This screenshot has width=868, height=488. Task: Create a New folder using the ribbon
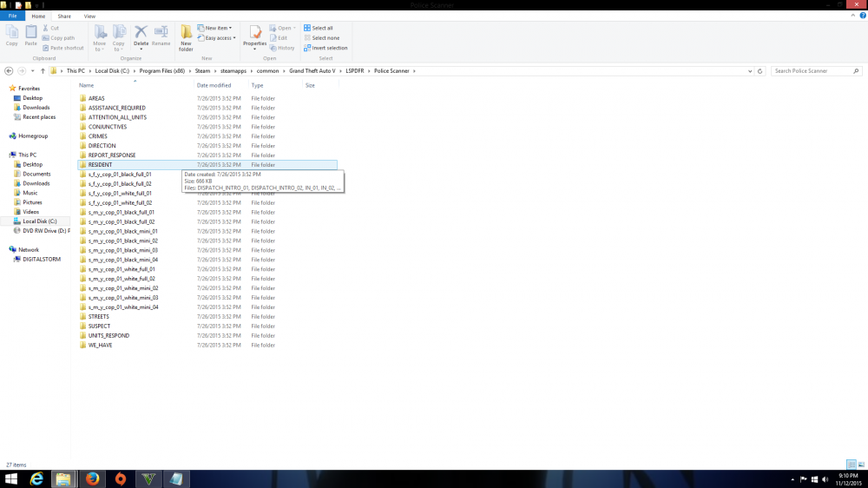pyautogui.click(x=186, y=38)
